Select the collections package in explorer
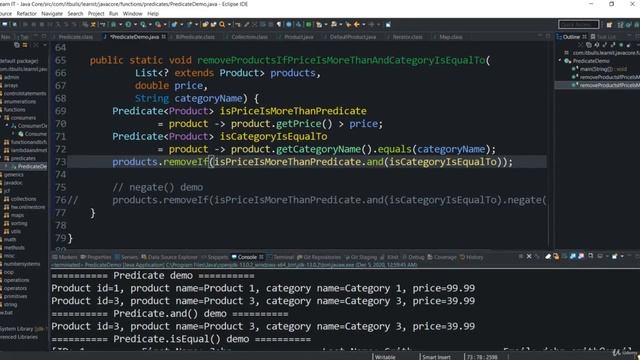Image resolution: width=640 pixels, height=360 pixels. pos(23,199)
